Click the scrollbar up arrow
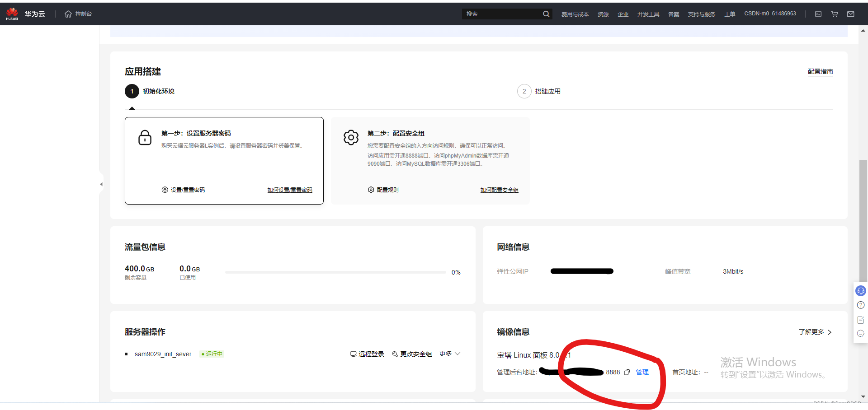This screenshot has width=868, height=410. [x=863, y=31]
